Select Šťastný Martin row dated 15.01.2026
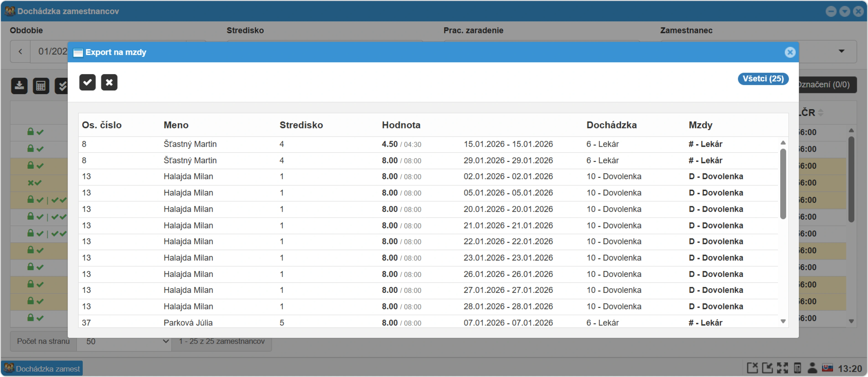The width and height of the screenshot is (868, 377). [x=428, y=144]
